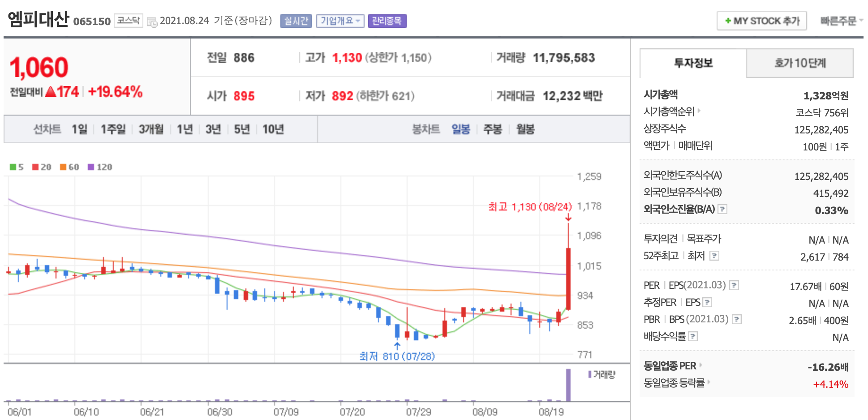The height and width of the screenshot is (420, 868).
Task: Open help icon next to PER EPS(2021.03)
Action: [734, 285]
